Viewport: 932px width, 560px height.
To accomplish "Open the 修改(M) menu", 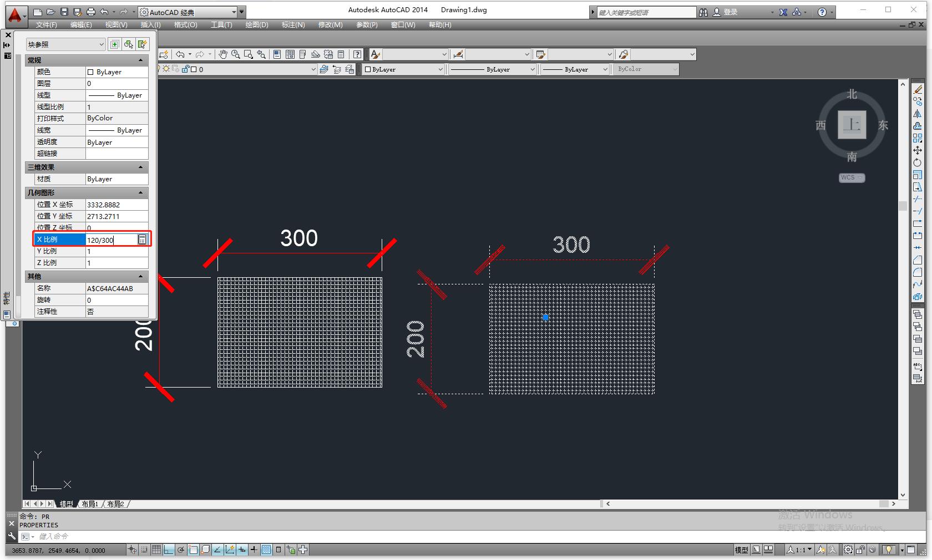I will tap(330, 24).
